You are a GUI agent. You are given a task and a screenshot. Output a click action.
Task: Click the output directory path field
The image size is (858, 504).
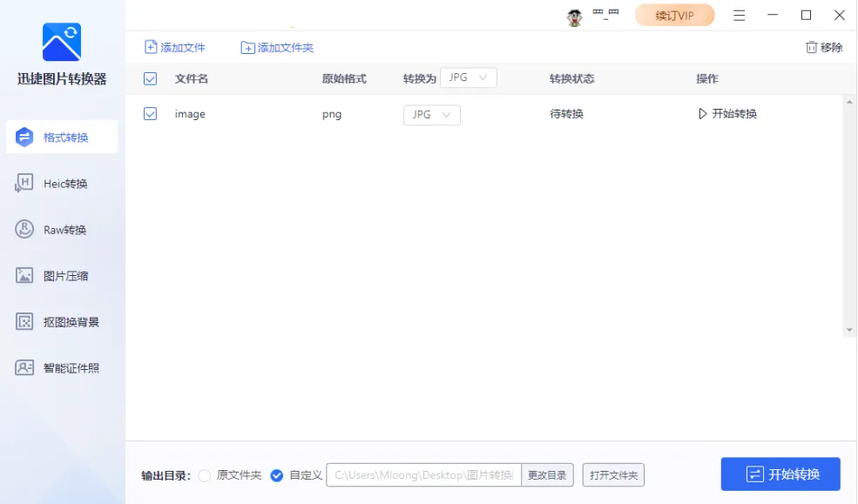(x=423, y=475)
